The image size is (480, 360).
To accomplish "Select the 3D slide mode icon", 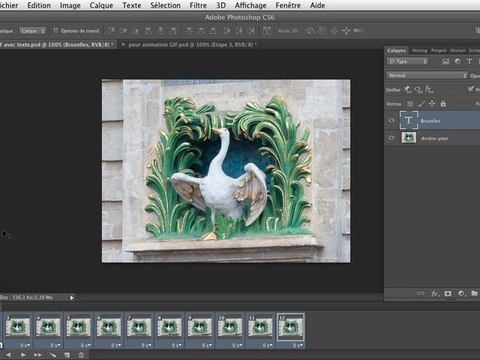I will click(x=346, y=31).
